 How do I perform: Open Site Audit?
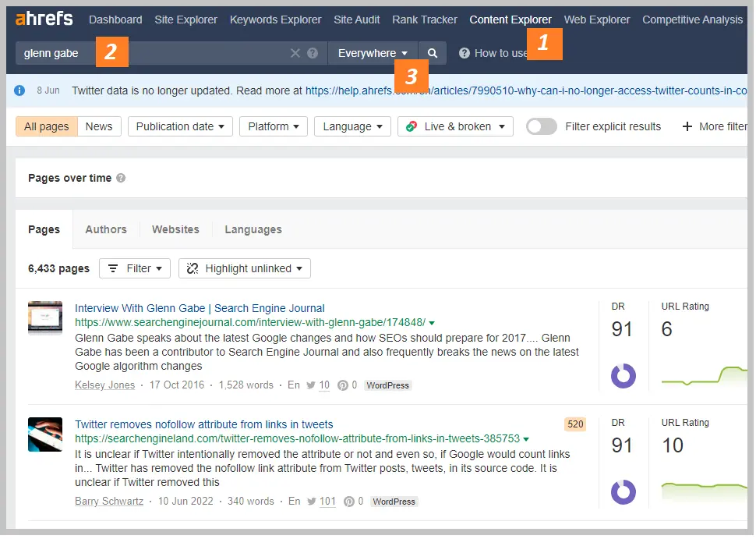[357, 20]
